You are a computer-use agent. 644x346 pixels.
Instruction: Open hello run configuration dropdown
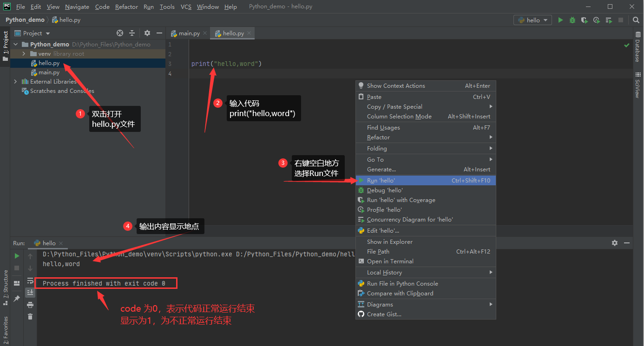[x=532, y=20]
